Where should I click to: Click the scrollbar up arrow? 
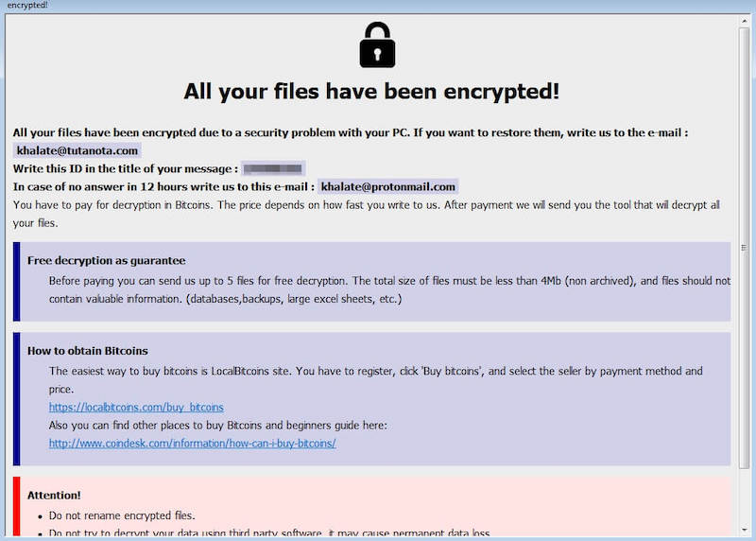pyautogui.click(x=745, y=21)
